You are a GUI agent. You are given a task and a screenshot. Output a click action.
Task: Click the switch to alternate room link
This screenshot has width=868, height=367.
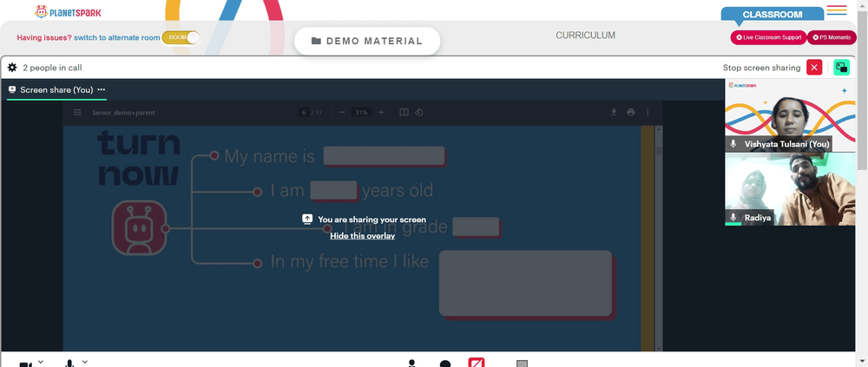tap(117, 37)
